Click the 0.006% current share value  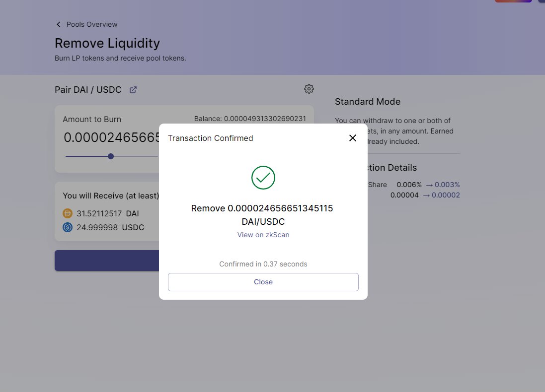pyautogui.click(x=409, y=185)
